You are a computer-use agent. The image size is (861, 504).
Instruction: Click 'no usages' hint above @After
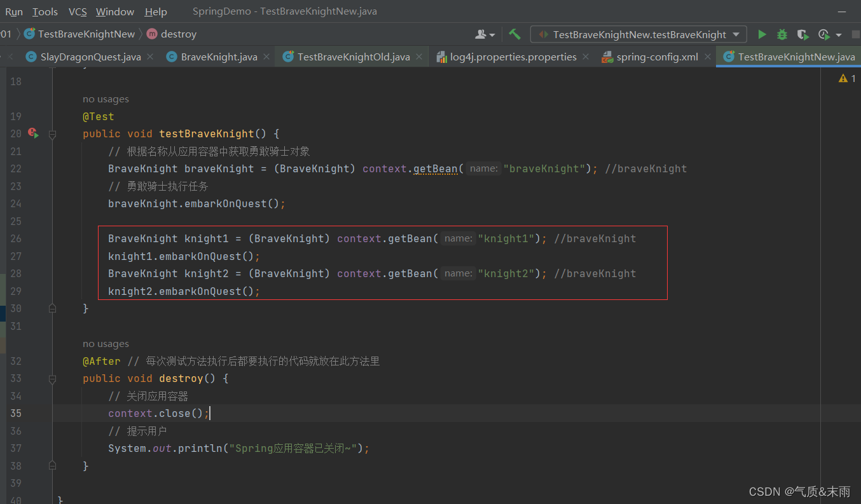coord(106,344)
